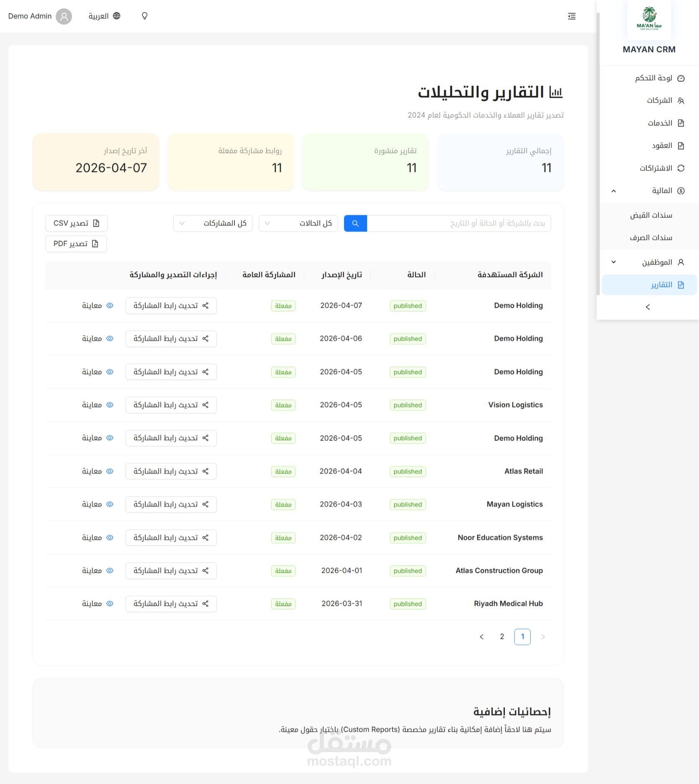Screen dimensions: 699x784
Task: Preview the Noor Education Systems report
Action: tap(98, 538)
